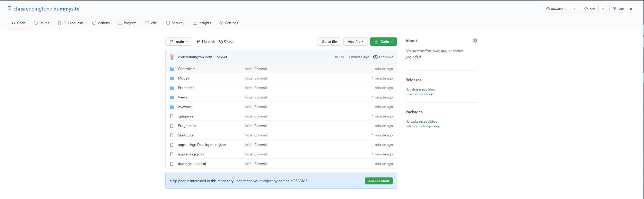
Task: Click the tag icon next to 0 tags
Action: tap(221, 42)
